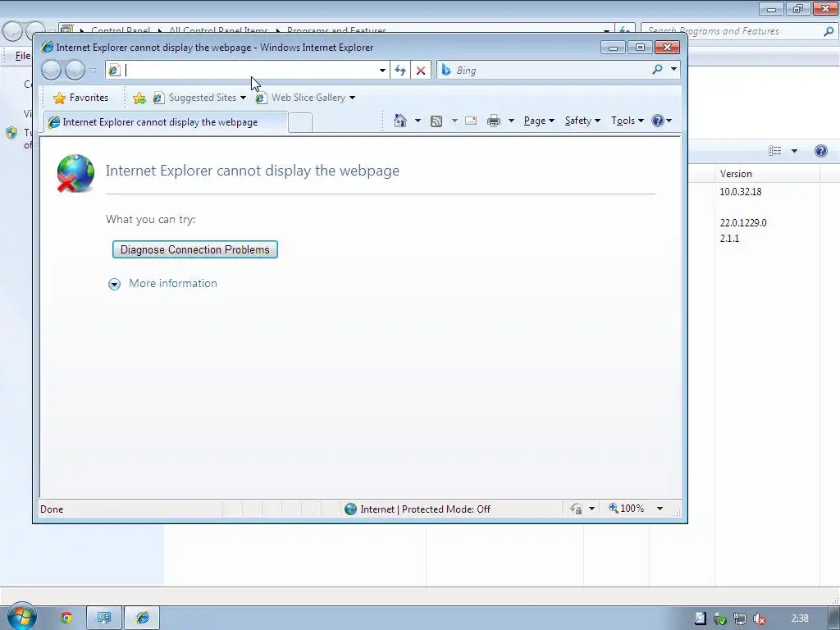Click the red Stop loading icon
840x630 pixels.
(421, 71)
